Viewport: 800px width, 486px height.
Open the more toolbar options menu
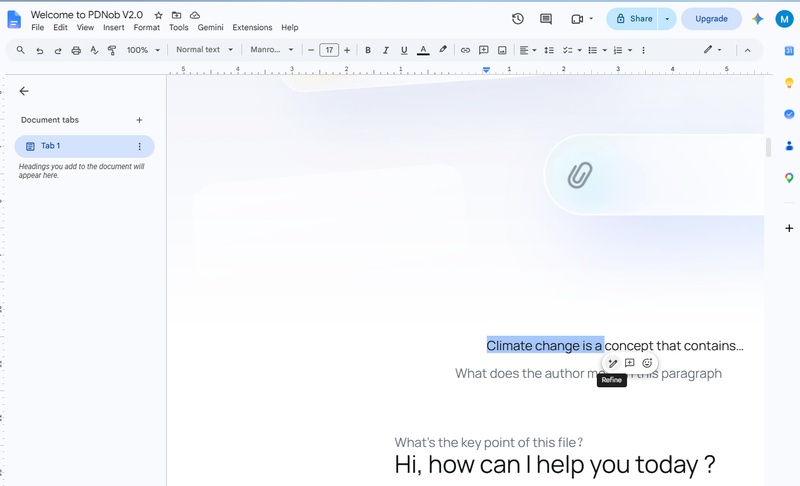(643, 50)
